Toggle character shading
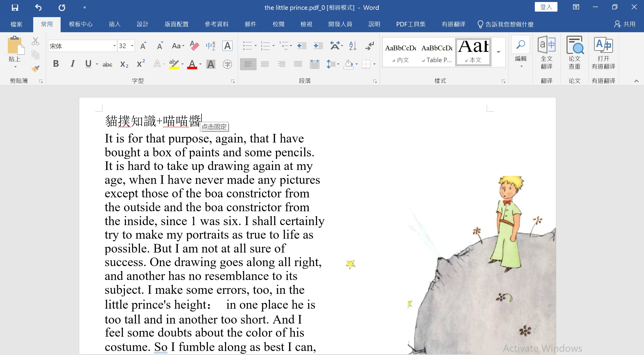The image size is (644, 355). [211, 64]
